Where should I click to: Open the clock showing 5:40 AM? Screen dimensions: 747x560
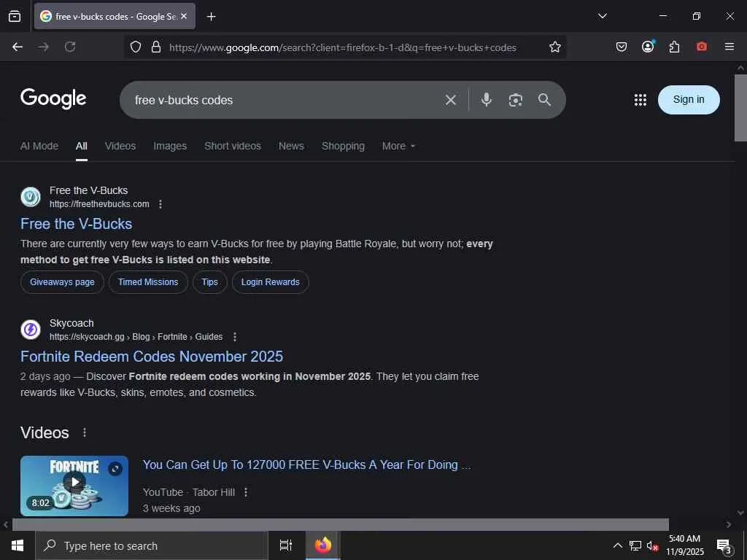click(x=684, y=545)
